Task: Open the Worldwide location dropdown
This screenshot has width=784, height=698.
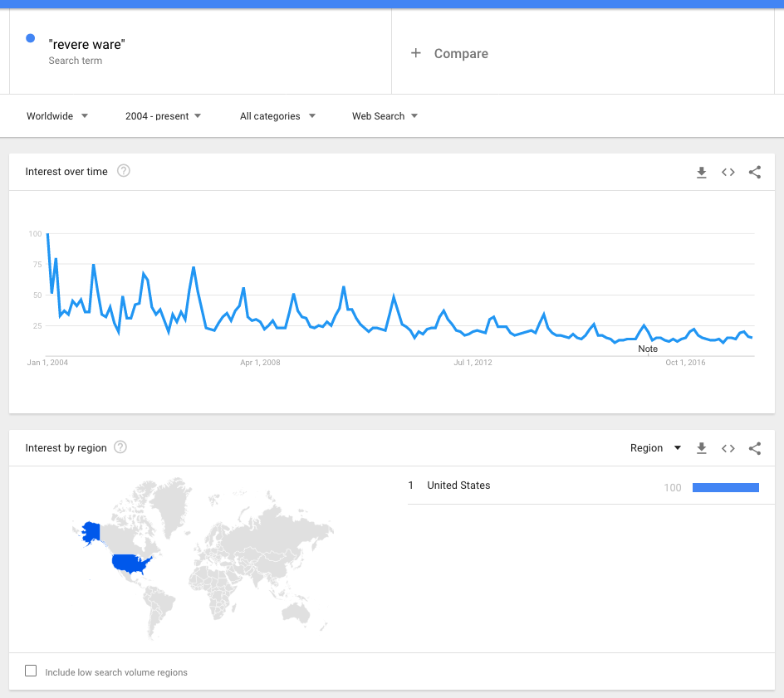Action: (57, 116)
